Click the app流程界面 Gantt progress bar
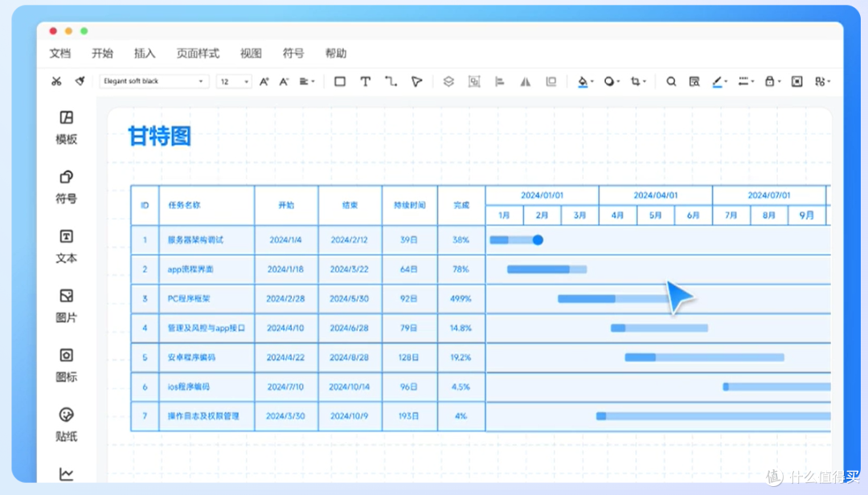 [547, 269]
